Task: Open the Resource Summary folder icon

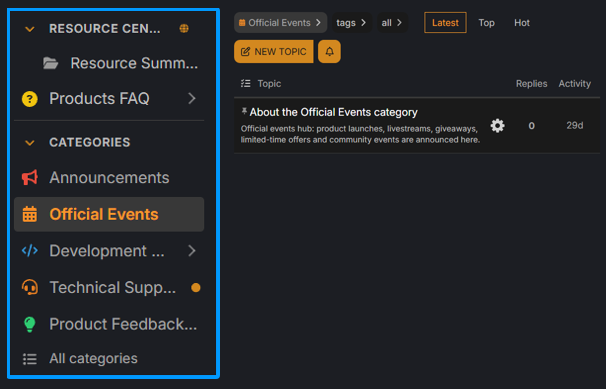Action: pos(51,63)
